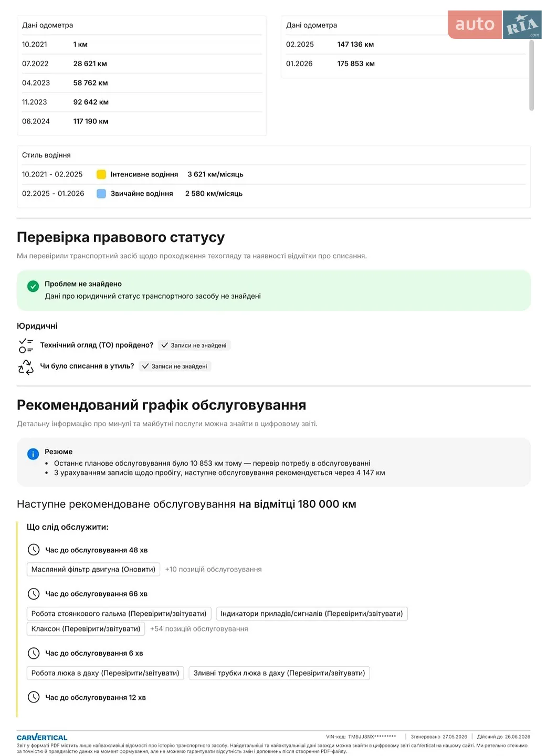This screenshot has height=756, width=547.
Task: Click the odometer panel vertical scrollbar
Action: tap(531, 75)
